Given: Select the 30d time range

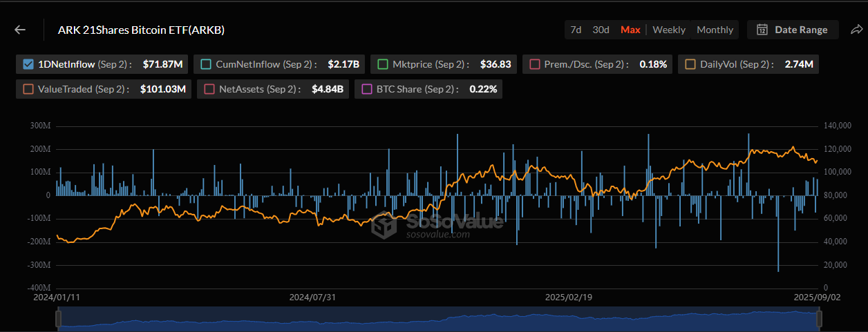Looking at the screenshot, I should click(x=601, y=30).
